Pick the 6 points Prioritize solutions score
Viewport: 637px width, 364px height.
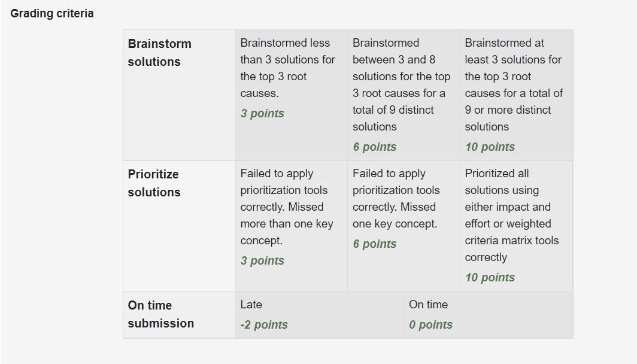pos(374,244)
